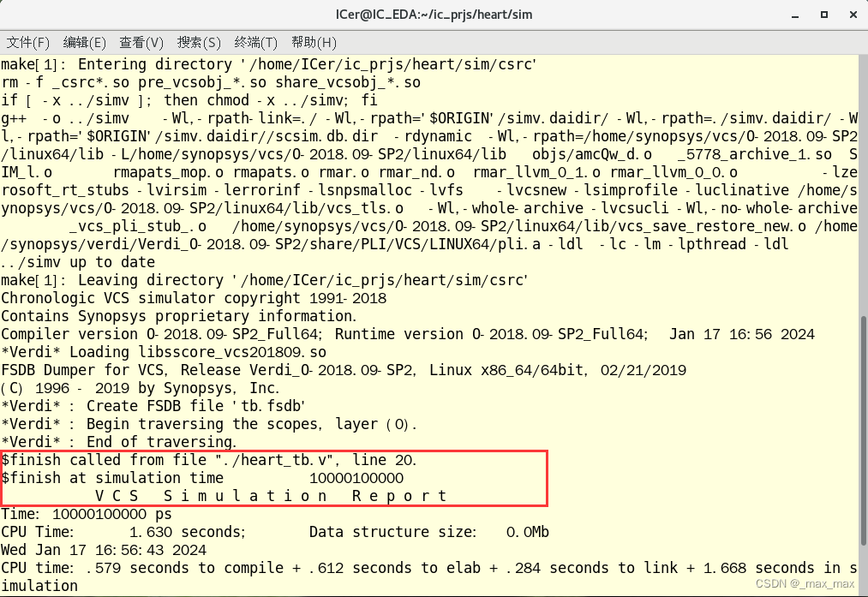Click the 'Time: 10000100000 ps' line
This screenshot has width=868, height=597.
tap(87, 514)
